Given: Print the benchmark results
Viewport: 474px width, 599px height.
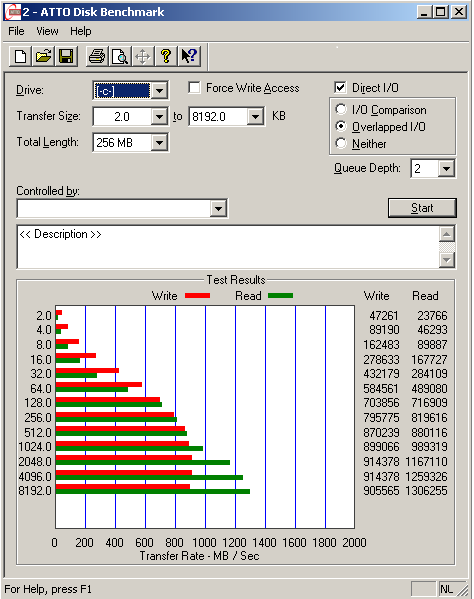Looking at the screenshot, I should pos(97,57).
